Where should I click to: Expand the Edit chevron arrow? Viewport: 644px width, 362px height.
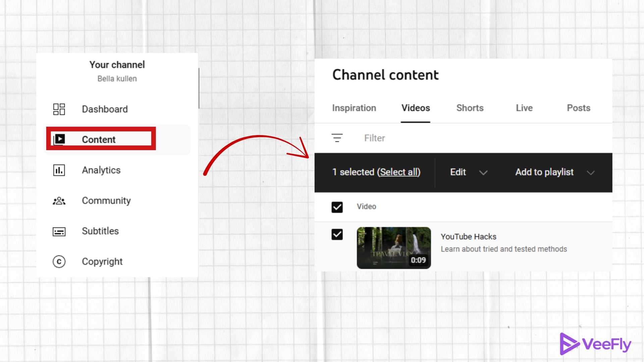[484, 173]
